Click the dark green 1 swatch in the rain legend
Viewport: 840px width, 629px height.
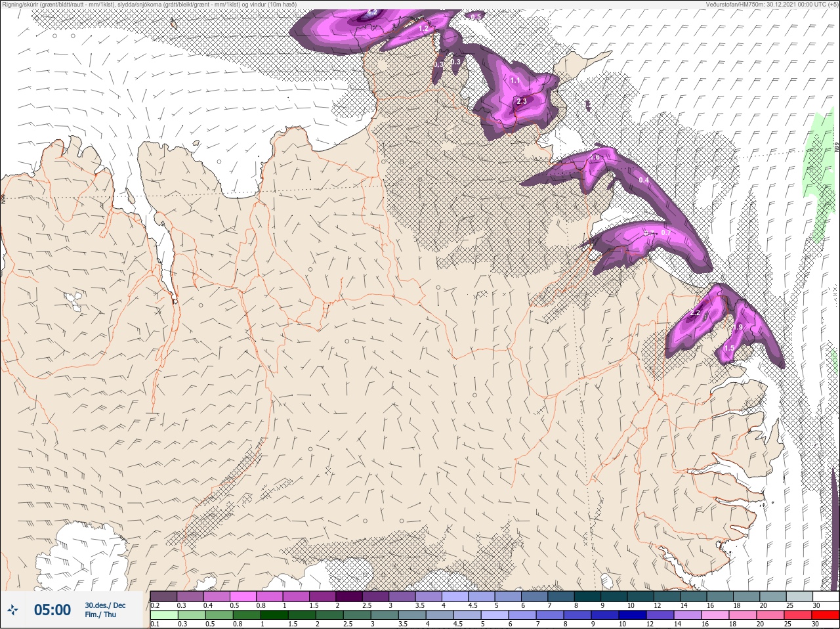tap(274, 615)
